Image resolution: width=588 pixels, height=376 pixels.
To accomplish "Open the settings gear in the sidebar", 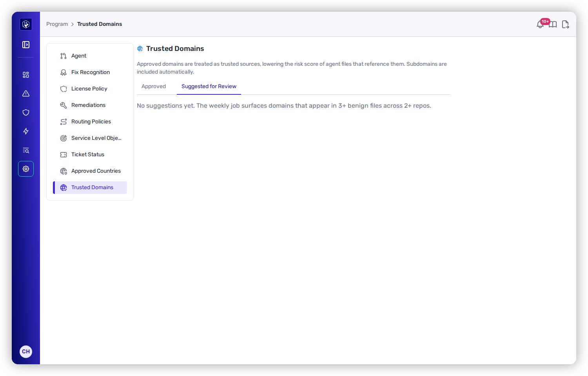I will coord(26,169).
